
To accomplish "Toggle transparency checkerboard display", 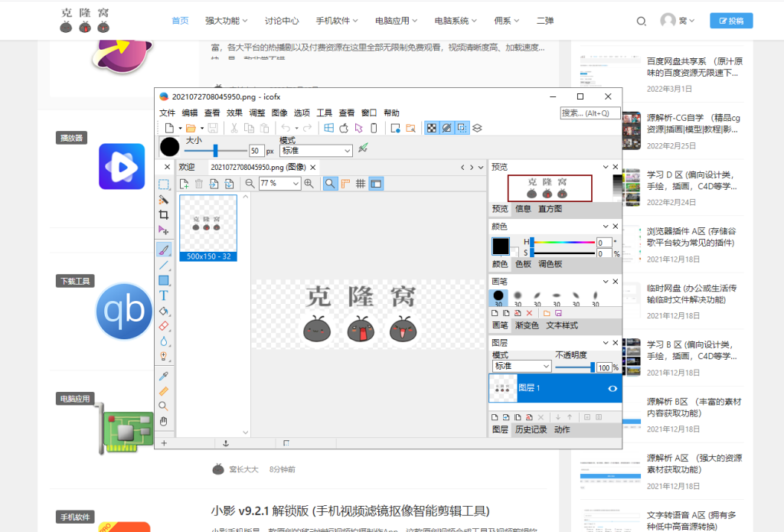I will 432,129.
